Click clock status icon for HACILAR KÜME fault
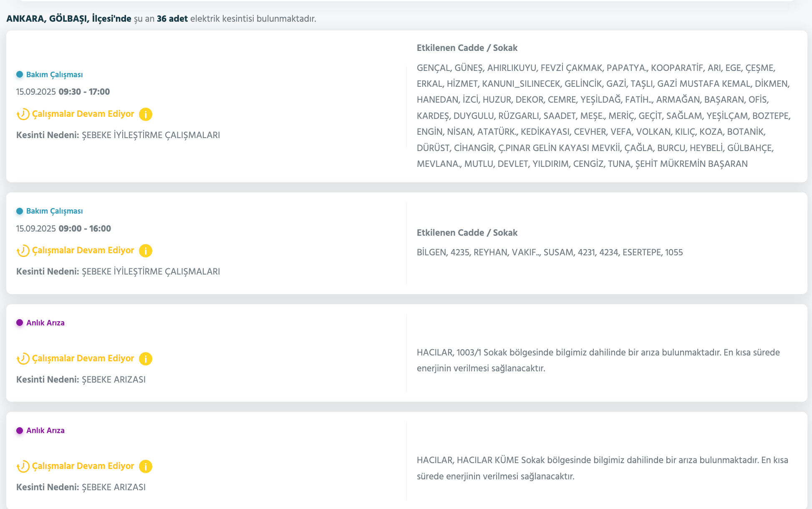This screenshot has width=812, height=509. coord(23,466)
